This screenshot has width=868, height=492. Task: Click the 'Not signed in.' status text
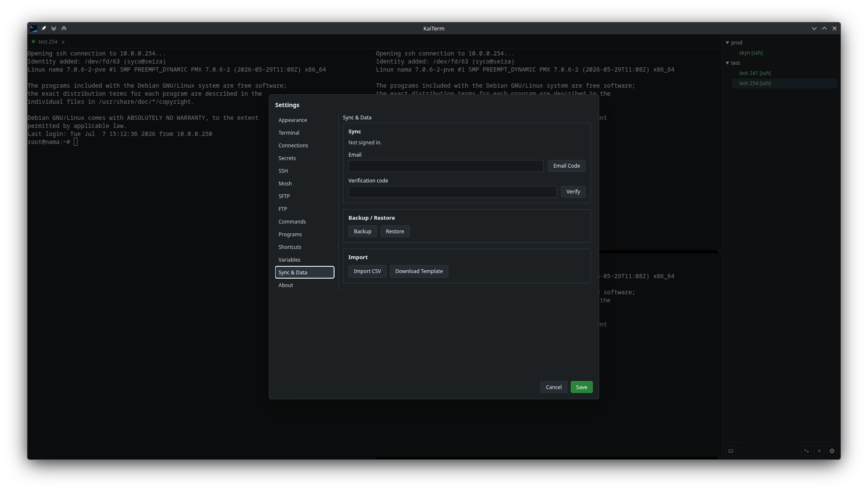click(x=365, y=143)
